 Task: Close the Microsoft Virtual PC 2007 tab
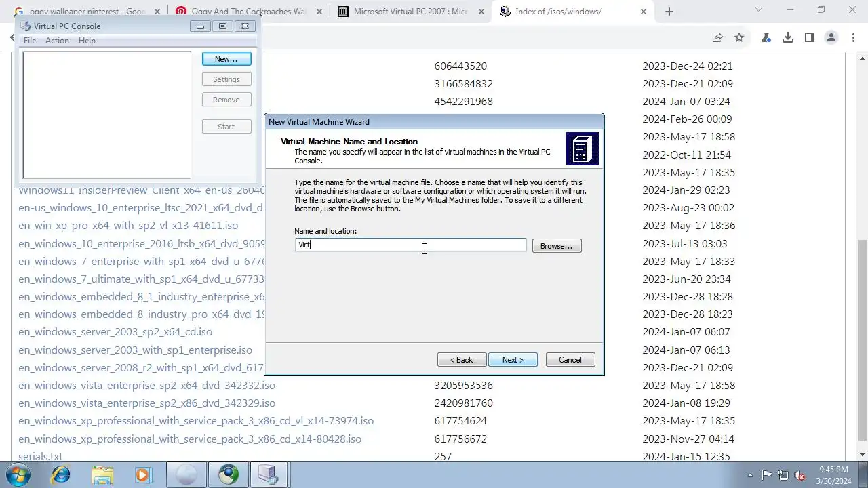tap(481, 12)
